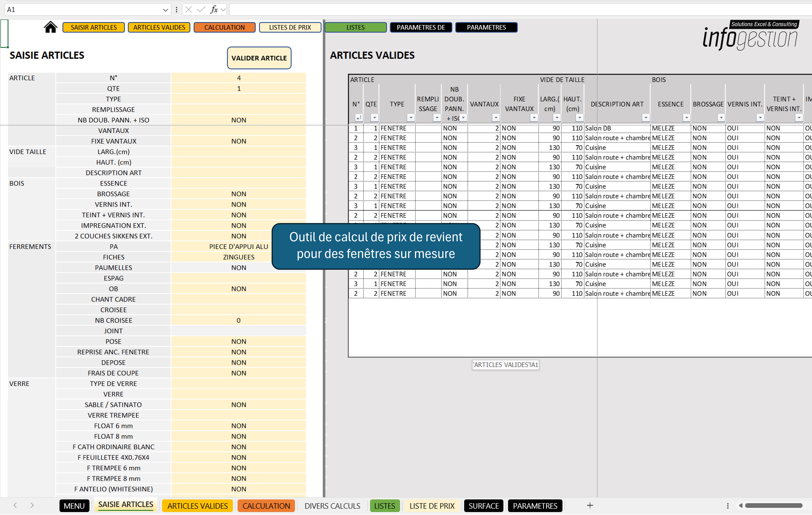Viewport: 812px width, 515px height.
Task: Open the PARAMETRES sheet tab
Action: click(x=535, y=506)
